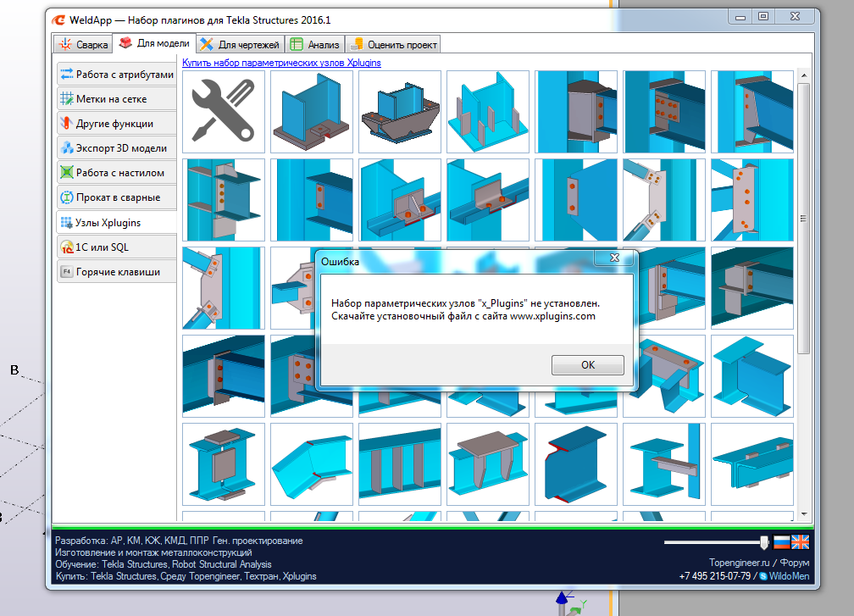Screen dimensions: 854x616
Task: Open the Форум link in footer
Action: tap(795, 563)
